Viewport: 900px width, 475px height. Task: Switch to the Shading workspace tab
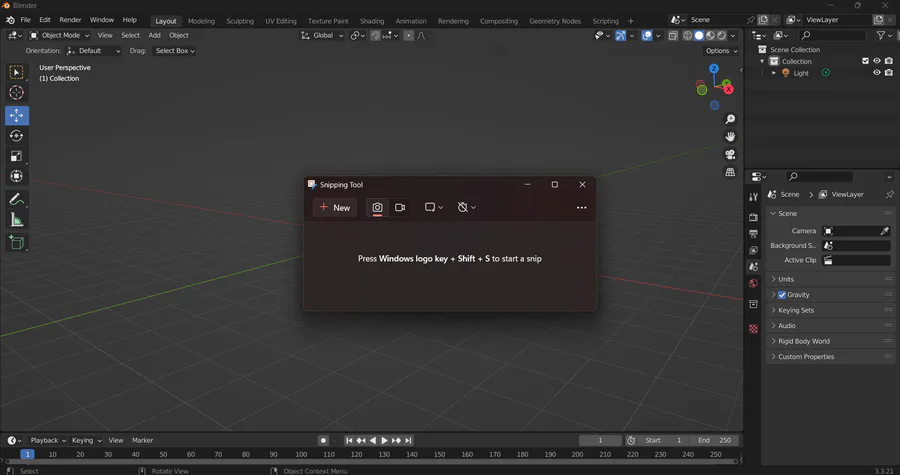pos(372,21)
